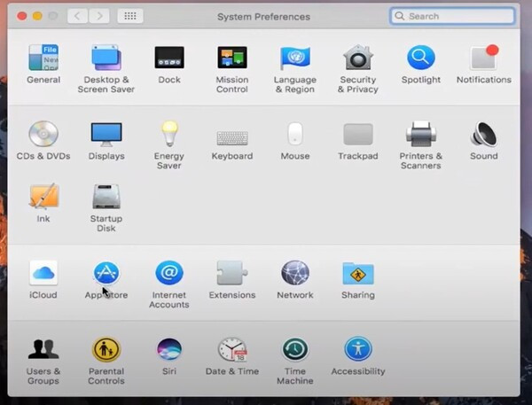Click the Show All grid button
This screenshot has width=532, height=405.
coord(130,16)
